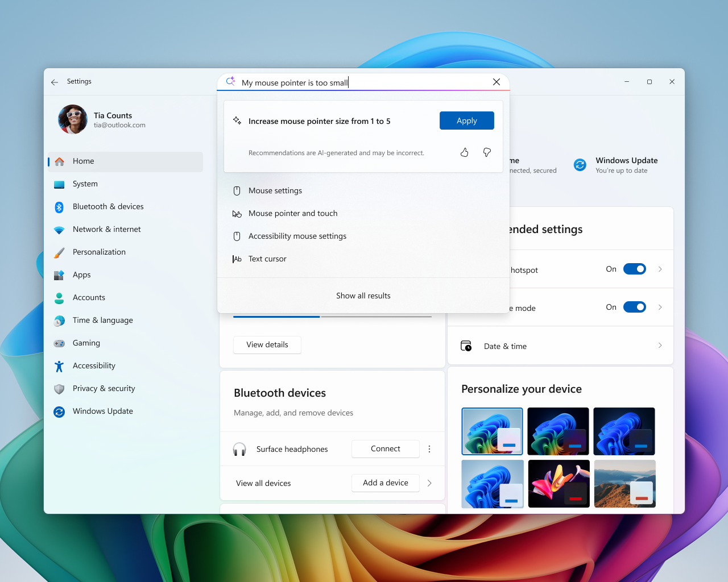This screenshot has height=582, width=728.
Task: Click the Apps icon in sidebar
Action: click(59, 275)
